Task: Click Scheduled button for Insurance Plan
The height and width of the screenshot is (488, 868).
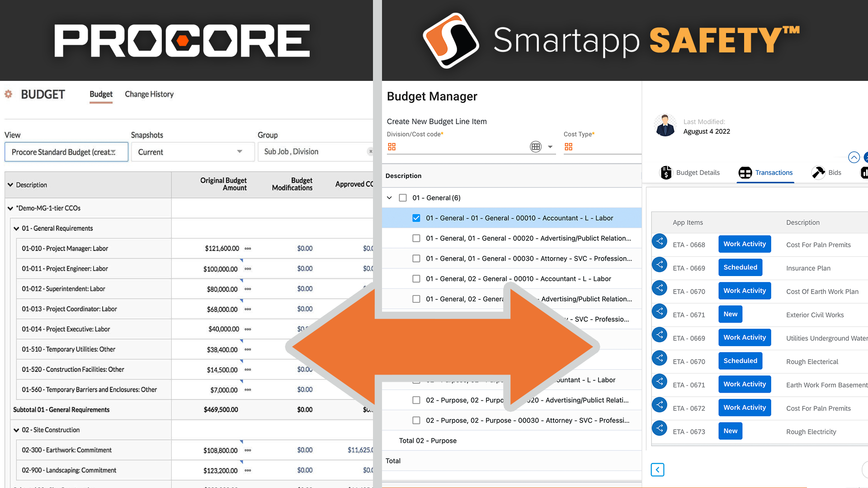Action: tap(740, 267)
